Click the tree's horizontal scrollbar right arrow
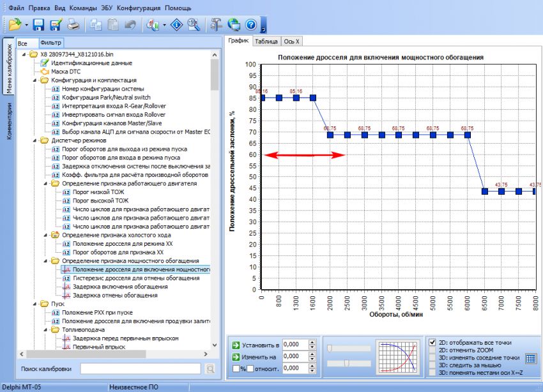 tap(206, 354)
